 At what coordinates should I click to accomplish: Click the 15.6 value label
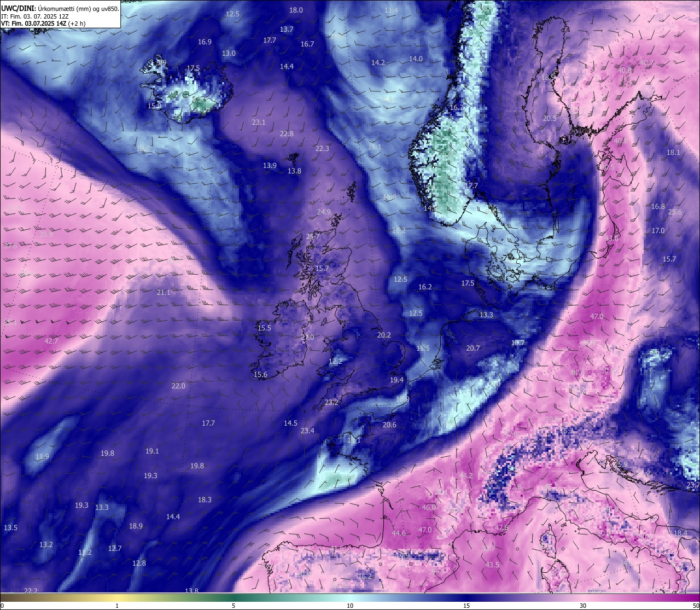pos(260,374)
